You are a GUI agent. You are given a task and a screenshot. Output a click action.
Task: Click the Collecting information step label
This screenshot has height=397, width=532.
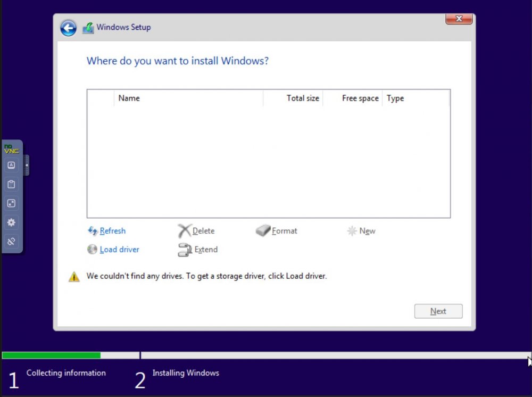click(66, 373)
